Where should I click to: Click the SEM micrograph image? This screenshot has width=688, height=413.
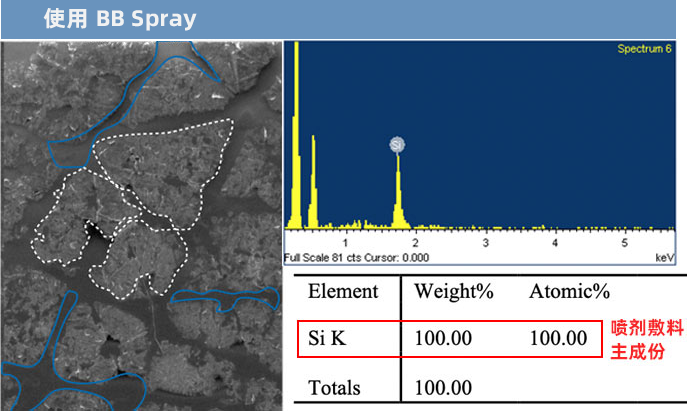[x=141, y=226]
